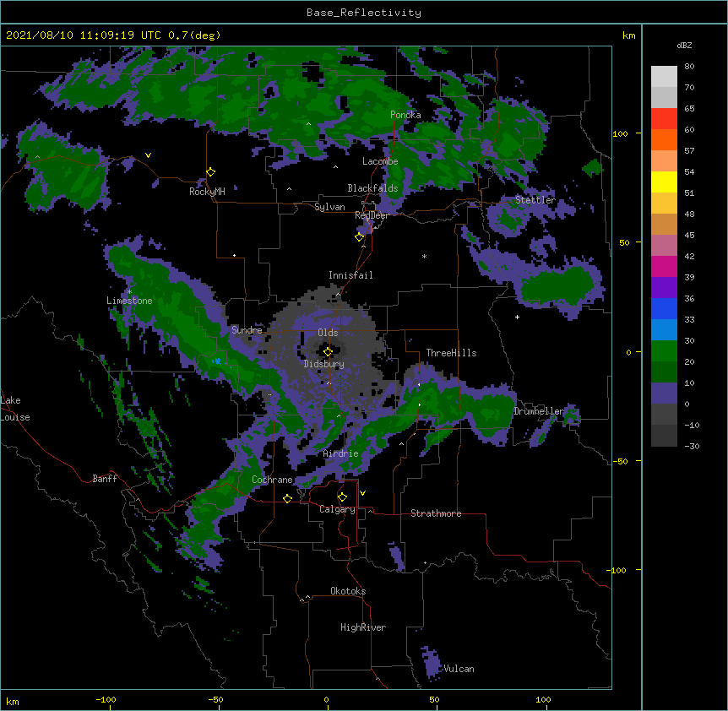Screen dimensions: 728x711
Task: Click the 100 km tick on right axis
Action: pyautogui.click(x=620, y=133)
